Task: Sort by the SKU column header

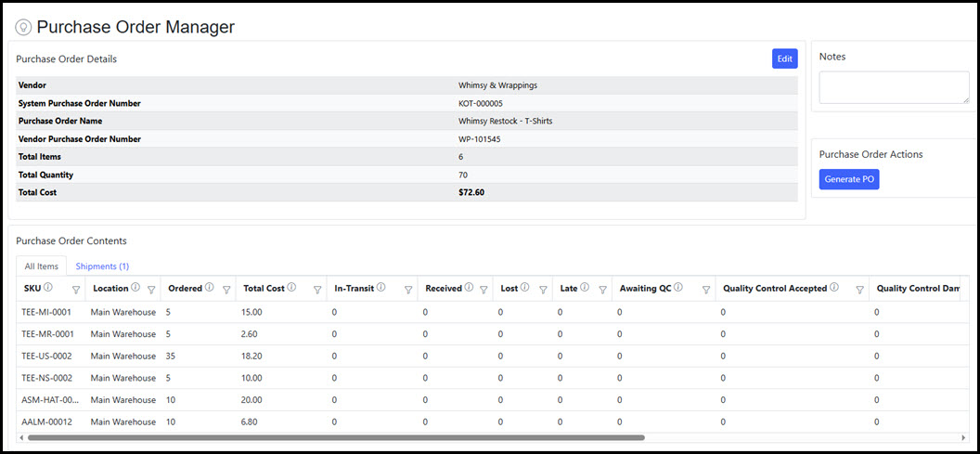Action: [x=32, y=289]
